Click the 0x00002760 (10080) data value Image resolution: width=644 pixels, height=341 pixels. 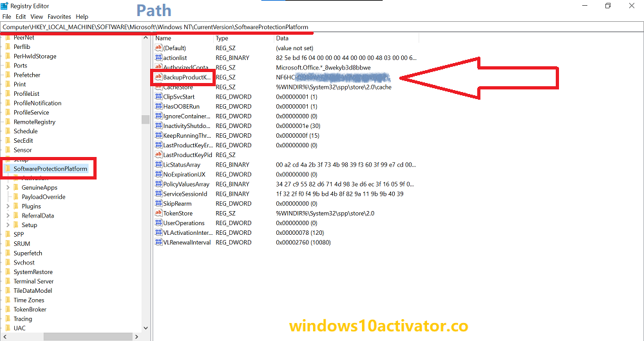[x=303, y=243]
